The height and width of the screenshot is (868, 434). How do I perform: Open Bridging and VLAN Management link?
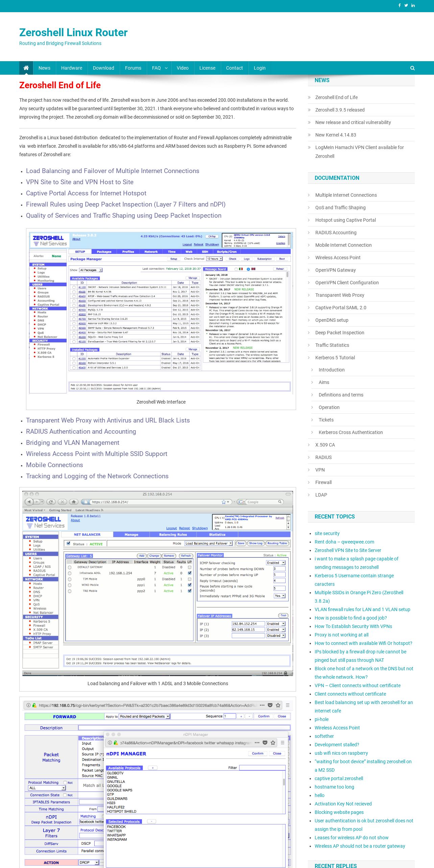(73, 443)
